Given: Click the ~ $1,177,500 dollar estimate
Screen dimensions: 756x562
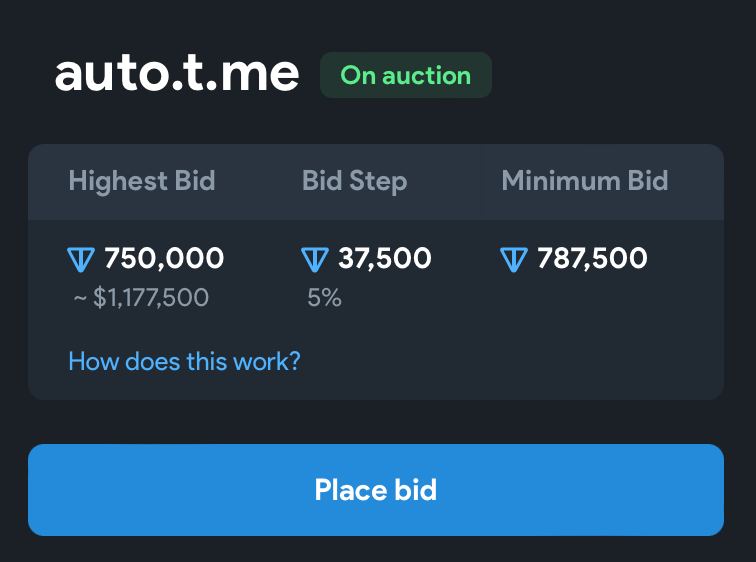Looking at the screenshot, I should (x=141, y=297).
